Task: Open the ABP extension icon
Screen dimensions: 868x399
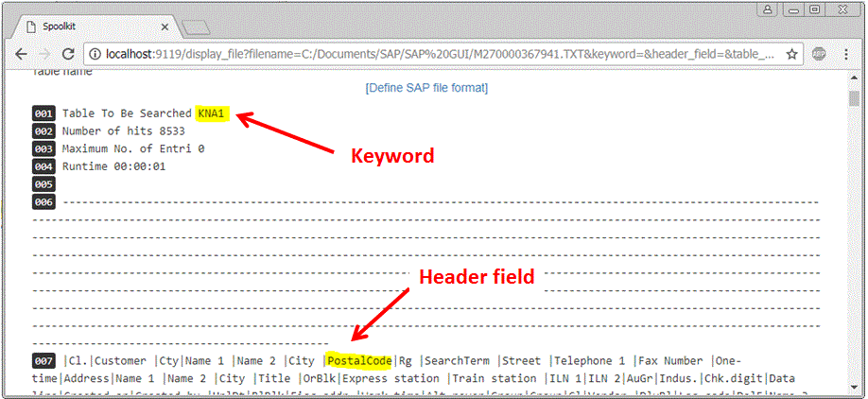Action: 819,54
